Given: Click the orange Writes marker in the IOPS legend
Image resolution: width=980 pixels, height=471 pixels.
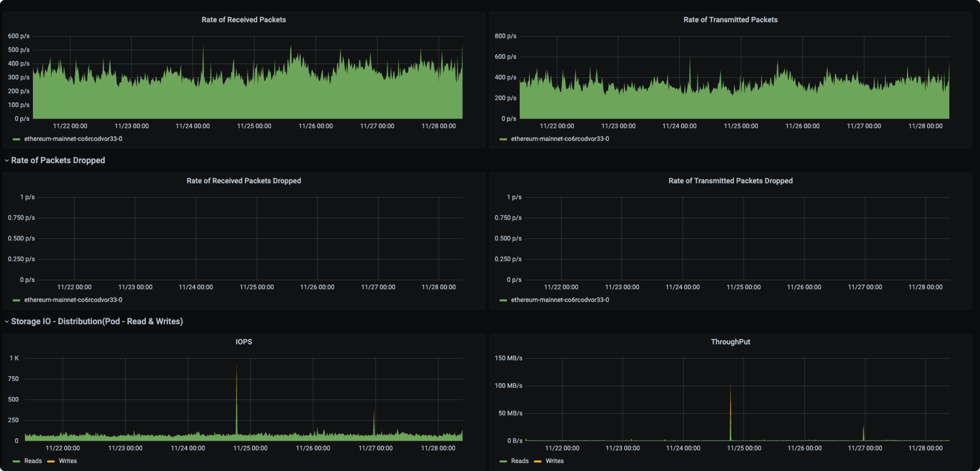Looking at the screenshot, I should point(51,461).
